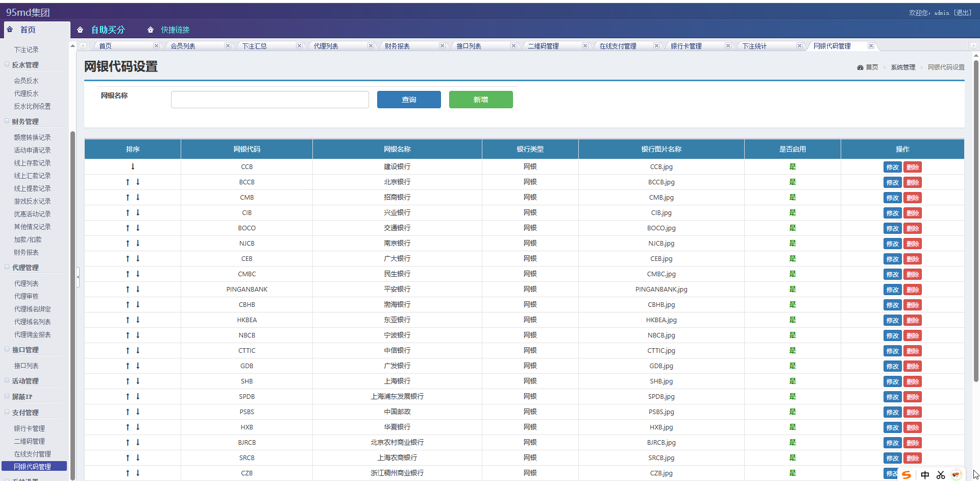Switch to the 银行卡管理 tab
The image size is (980, 481).
pos(686,46)
